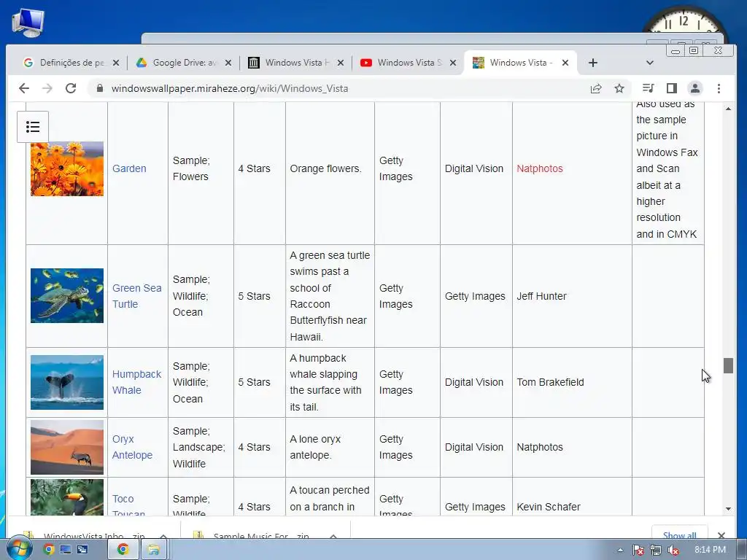Open a new tab with the plus button
747x560 pixels.
click(x=592, y=63)
